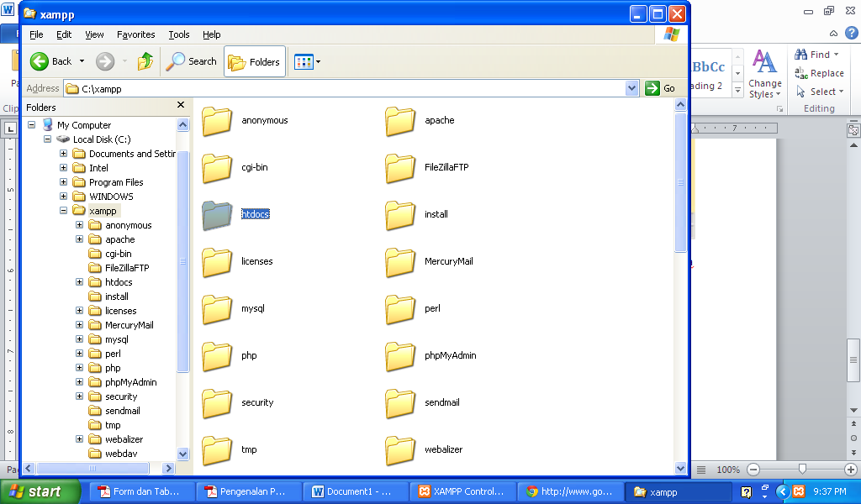Click the Word zoom slider handle
The width and height of the screenshot is (861, 504).
coord(802,469)
